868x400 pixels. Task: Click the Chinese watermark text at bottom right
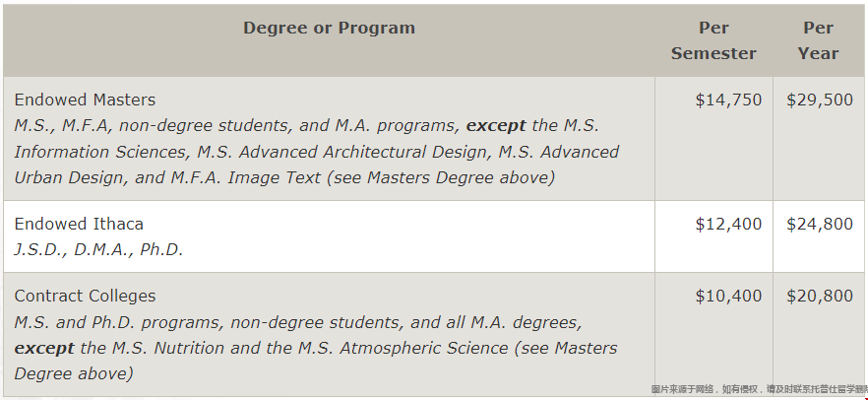(760, 389)
